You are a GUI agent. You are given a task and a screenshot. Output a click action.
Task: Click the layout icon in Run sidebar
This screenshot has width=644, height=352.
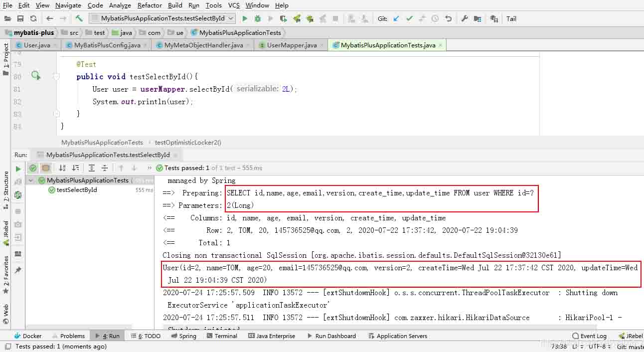[x=18, y=254]
